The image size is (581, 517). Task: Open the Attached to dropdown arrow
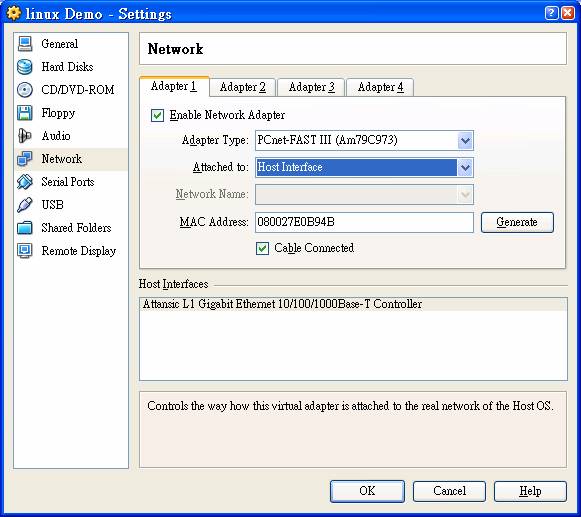tap(465, 168)
